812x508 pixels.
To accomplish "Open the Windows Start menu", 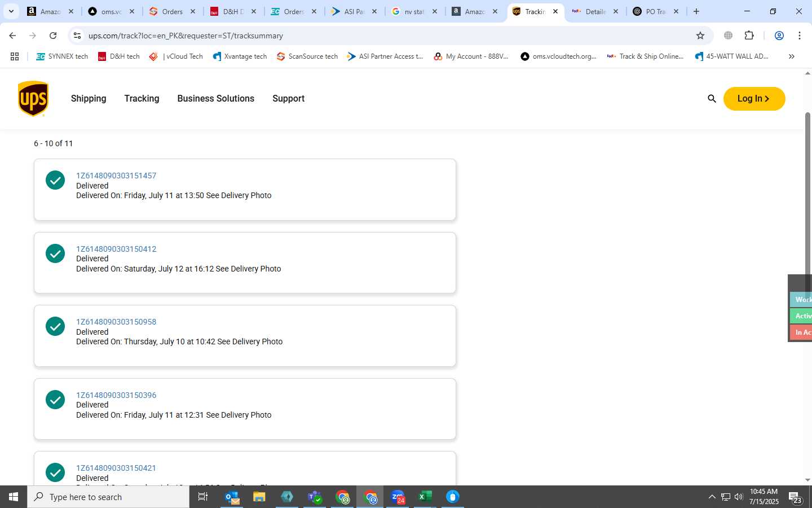I will click(14, 497).
